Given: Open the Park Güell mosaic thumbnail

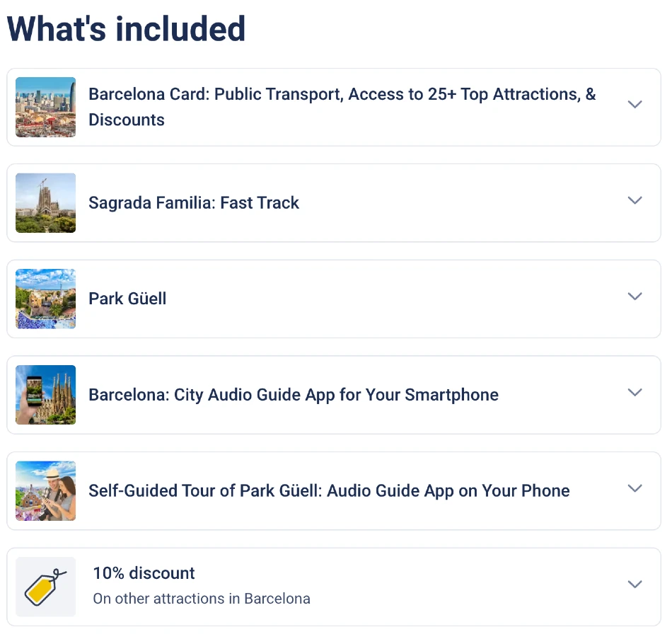Looking at the screenshot, I should (x=45, y=299).
